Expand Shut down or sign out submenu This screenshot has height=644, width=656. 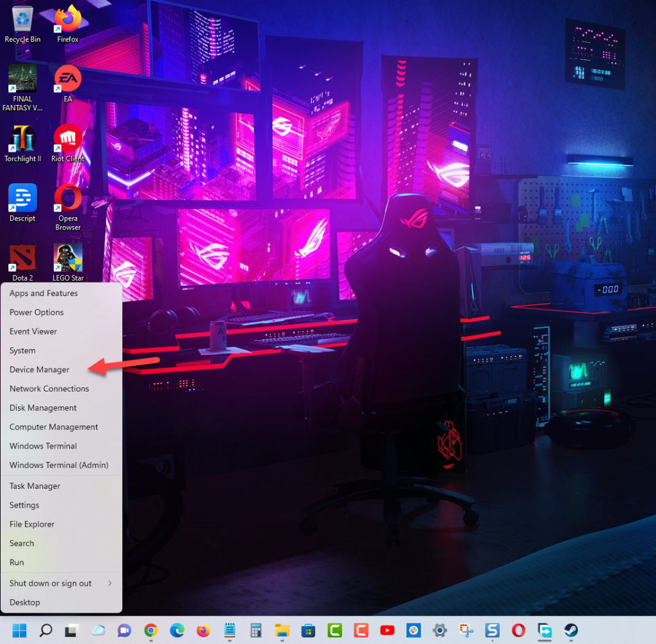61,583
